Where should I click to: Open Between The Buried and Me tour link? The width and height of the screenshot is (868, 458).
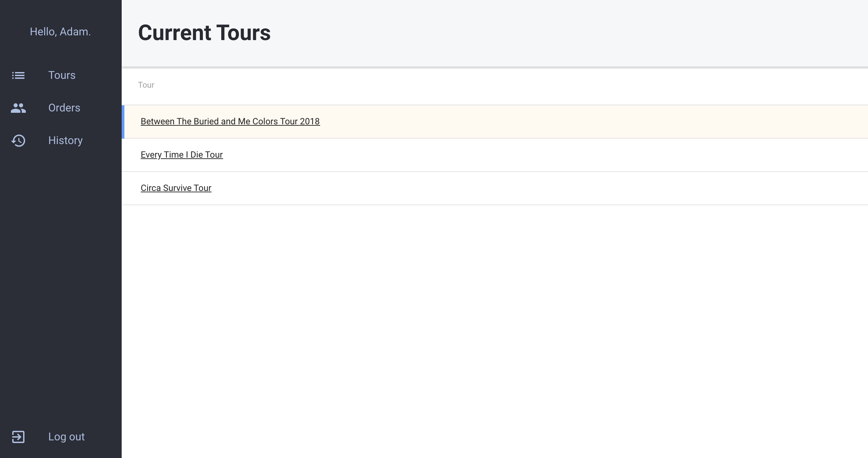pyautogui.click(x=230, y=121)
